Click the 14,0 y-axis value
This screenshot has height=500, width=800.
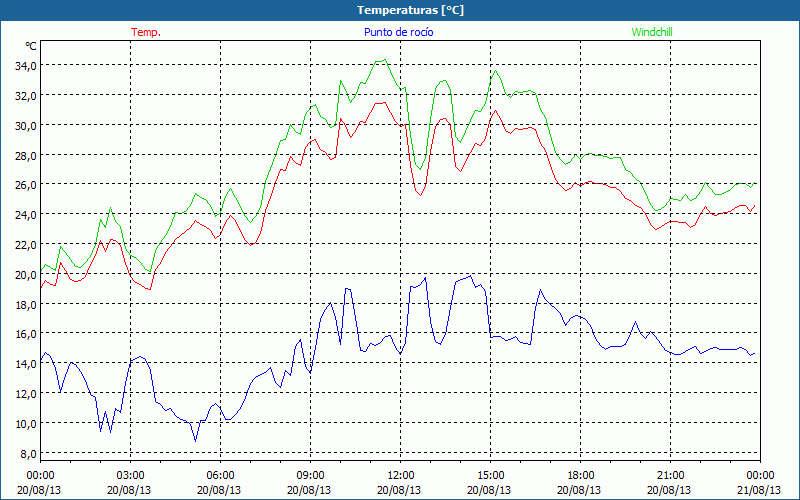click(26, 364)
